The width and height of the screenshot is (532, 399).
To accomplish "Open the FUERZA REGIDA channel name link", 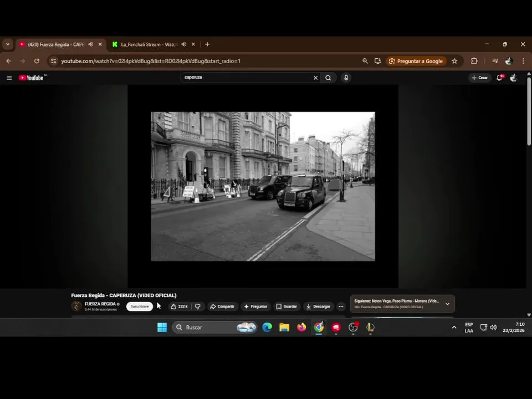I will (100, 304).
